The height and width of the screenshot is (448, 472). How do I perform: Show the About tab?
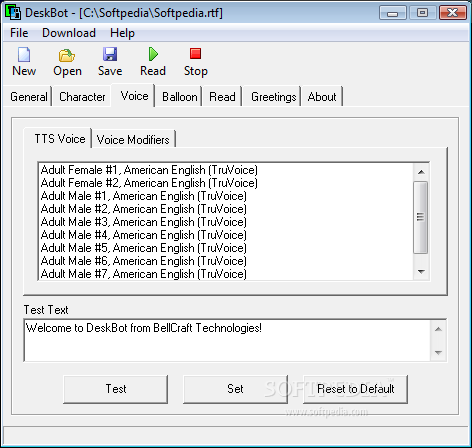(x=322, y=97)
